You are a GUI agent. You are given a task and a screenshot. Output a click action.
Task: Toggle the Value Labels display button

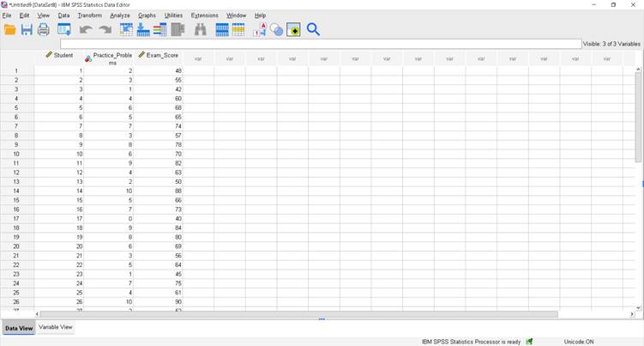261,30
